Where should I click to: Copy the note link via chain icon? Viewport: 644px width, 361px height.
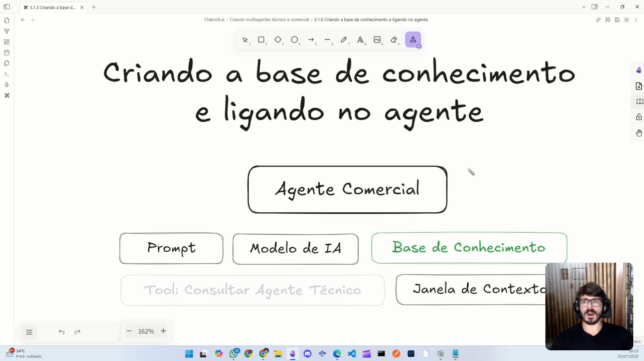[598, 20]
